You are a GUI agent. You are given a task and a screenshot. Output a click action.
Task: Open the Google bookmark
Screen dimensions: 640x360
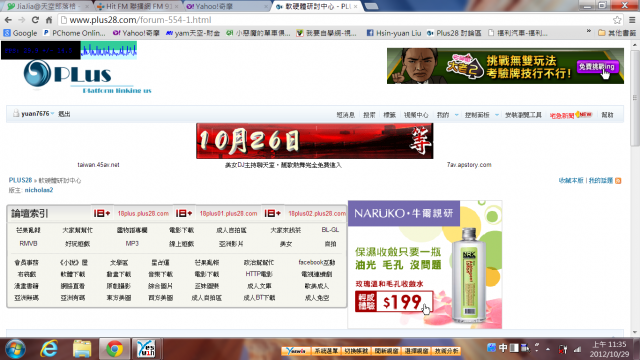pyautogui.click(x=20, y=33)
